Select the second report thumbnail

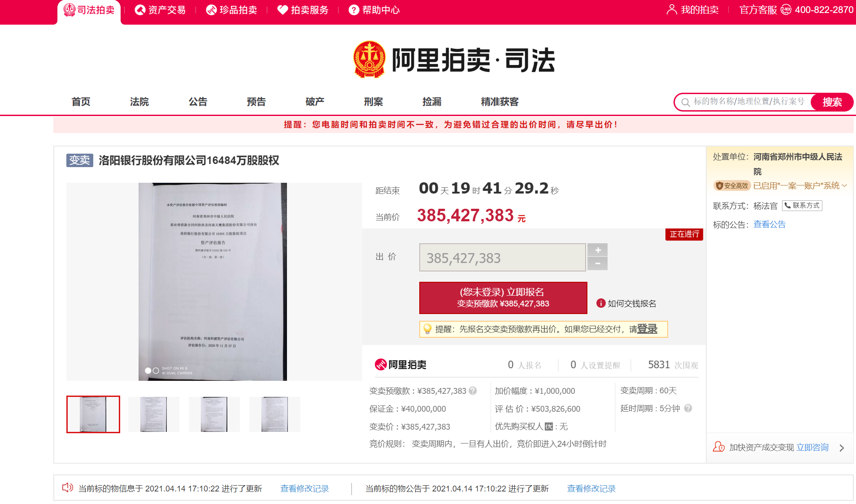point(154,414)
